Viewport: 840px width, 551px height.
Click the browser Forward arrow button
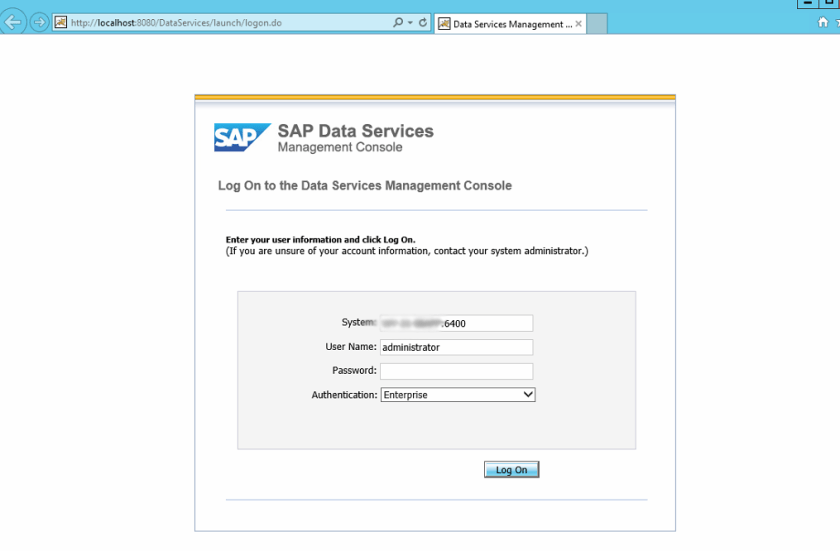pos(39,23)
